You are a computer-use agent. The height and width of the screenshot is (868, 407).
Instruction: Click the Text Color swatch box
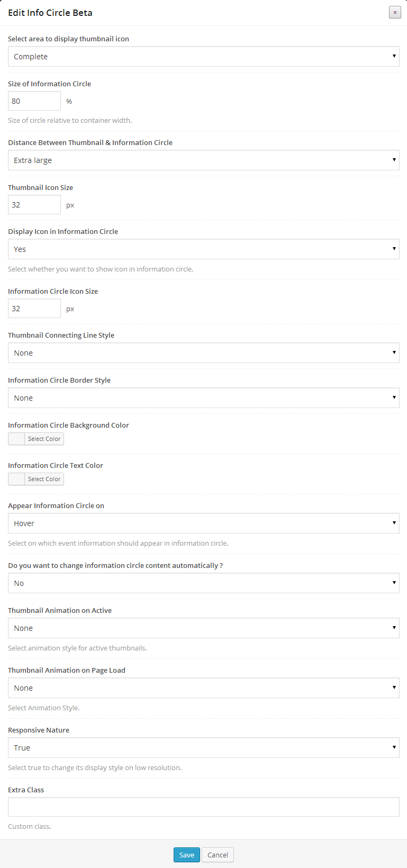(16, 479)
